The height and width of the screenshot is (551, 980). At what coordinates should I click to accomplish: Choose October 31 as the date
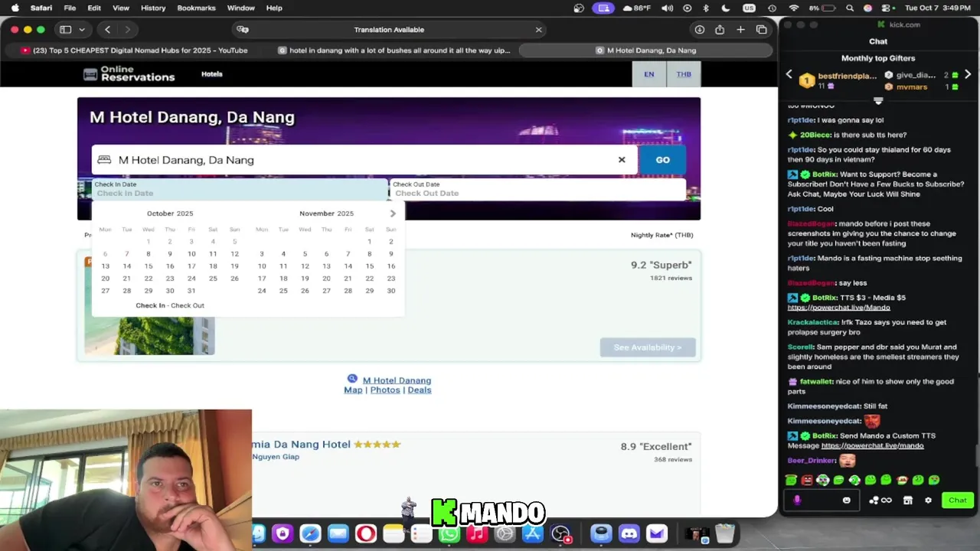click(191, 291)
